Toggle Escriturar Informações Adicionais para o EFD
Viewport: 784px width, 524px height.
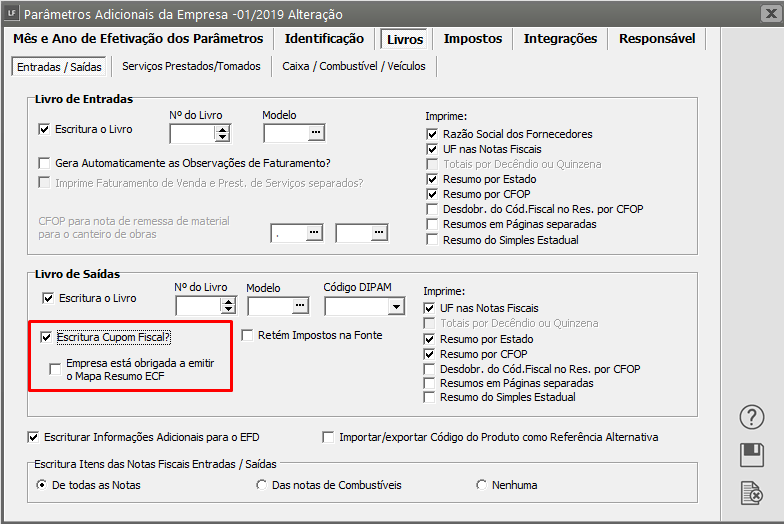[33, 438]
